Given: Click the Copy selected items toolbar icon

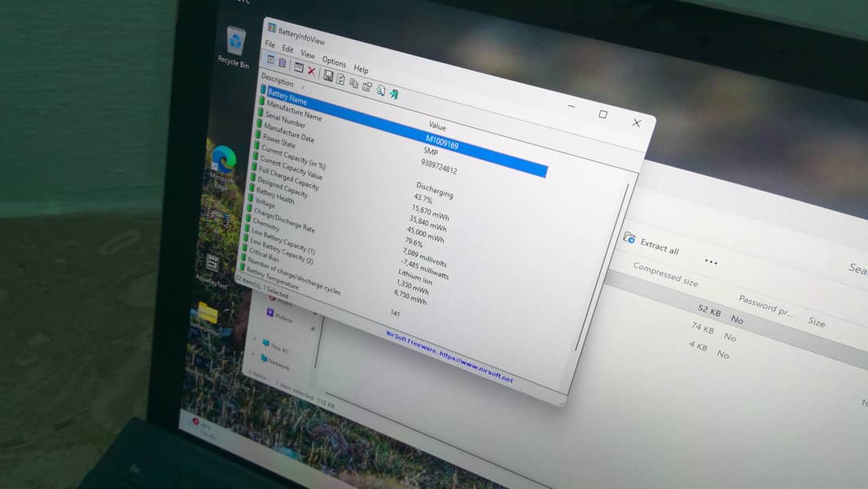Looking at the screenshot, I should 353,82.
